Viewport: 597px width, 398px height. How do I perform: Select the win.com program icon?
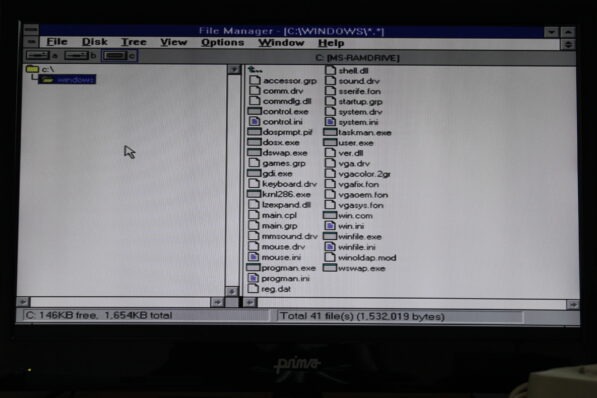point(330,215)
